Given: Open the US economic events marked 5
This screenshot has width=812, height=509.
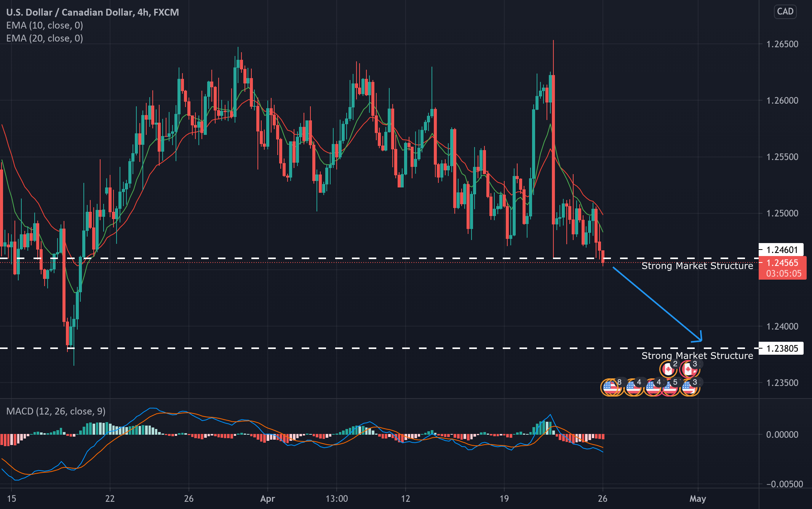Looking at the screenshot, I should pos(670,387).
